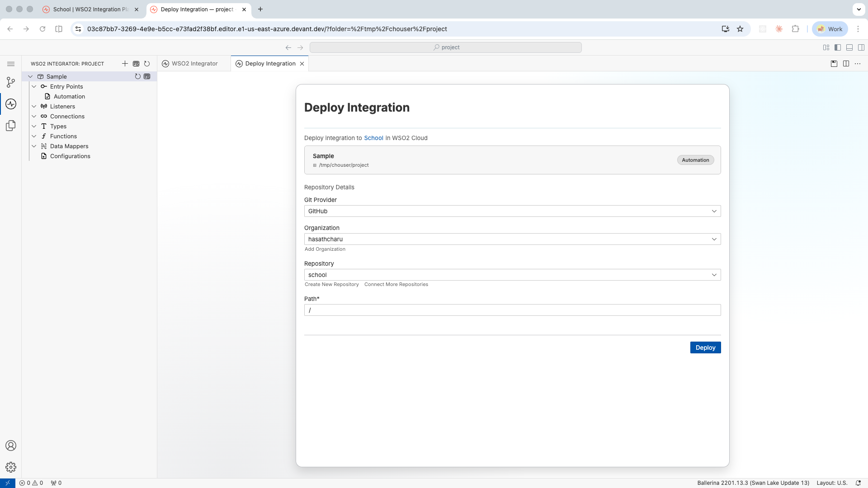Screen dimensions: 868x488
Task: Click the Deploy button
Action: tap(705, 347)
